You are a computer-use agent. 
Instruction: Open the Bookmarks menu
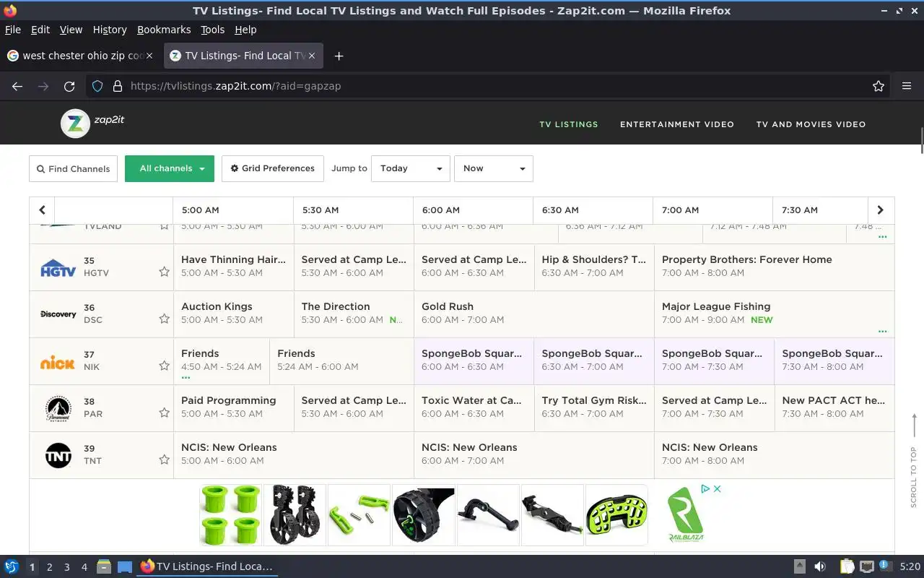pos(164,30)
